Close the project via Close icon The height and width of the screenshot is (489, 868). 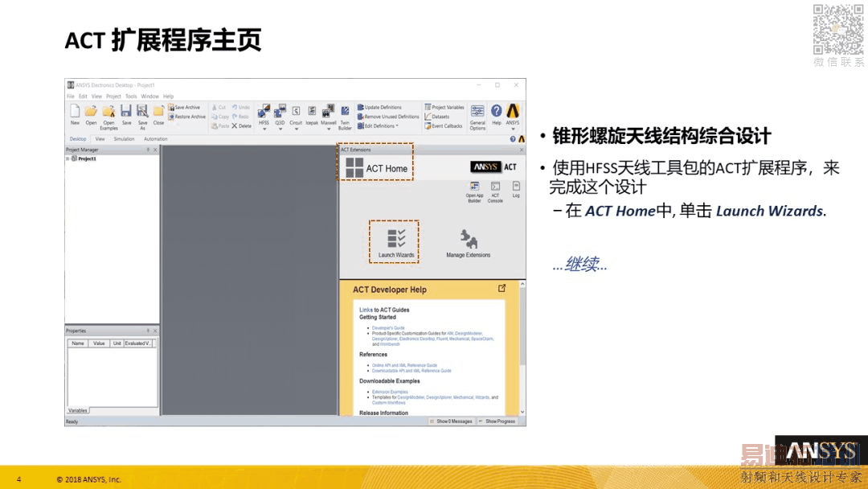158,115
